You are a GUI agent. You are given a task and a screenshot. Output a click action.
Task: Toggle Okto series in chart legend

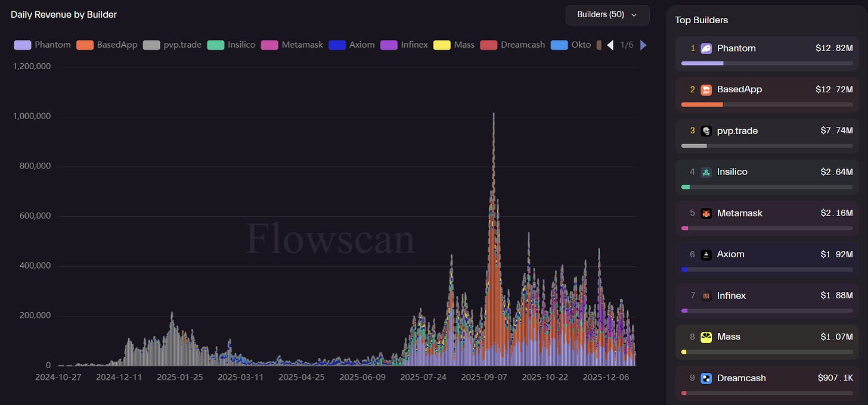(571, 45)
